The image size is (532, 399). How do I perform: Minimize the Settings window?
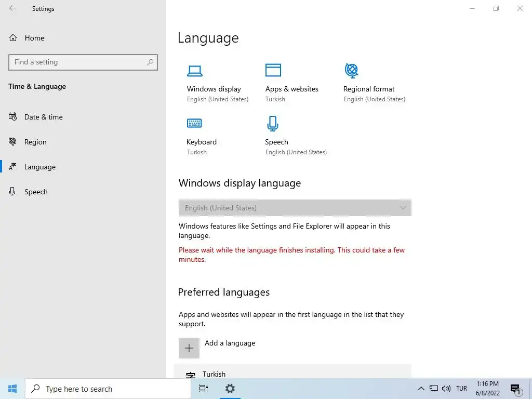pyautogui.click(x=472, y=8)
